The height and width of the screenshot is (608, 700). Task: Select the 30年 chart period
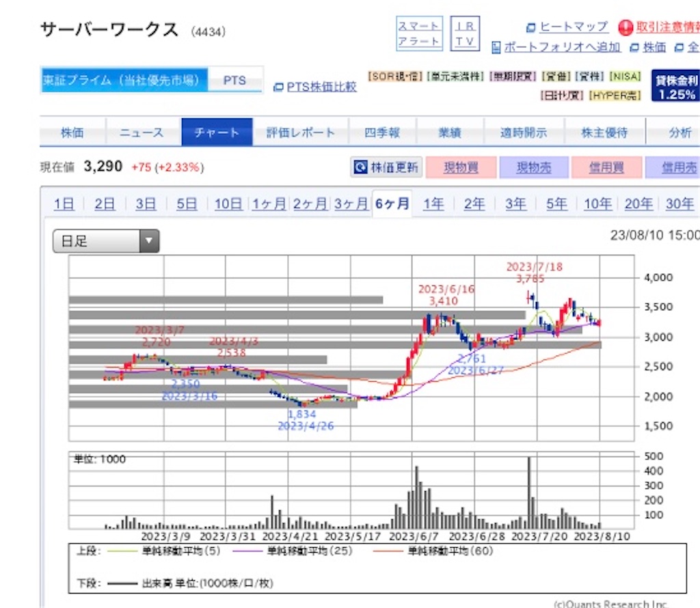click(680, 204)
